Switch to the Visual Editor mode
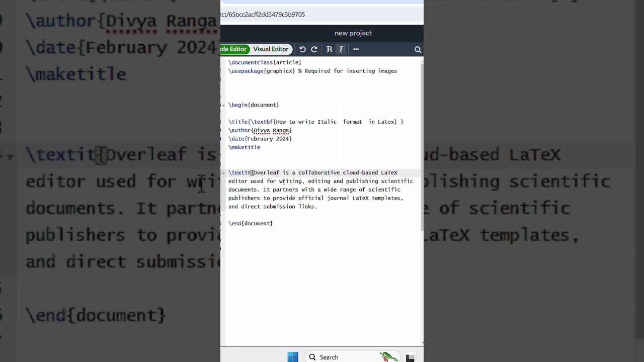The image size is (644, 362). 271,49
